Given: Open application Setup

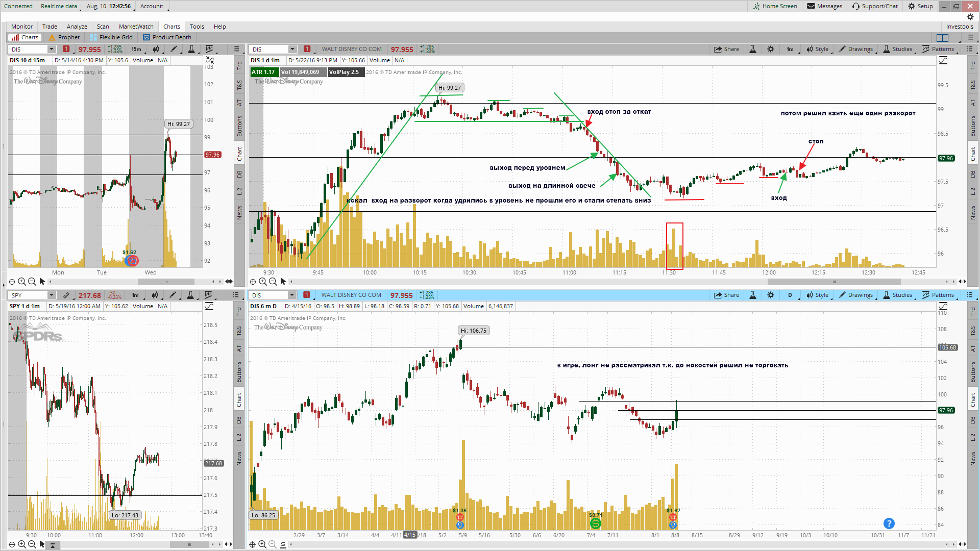Looking at the screenshot, I should coord(920,6).
